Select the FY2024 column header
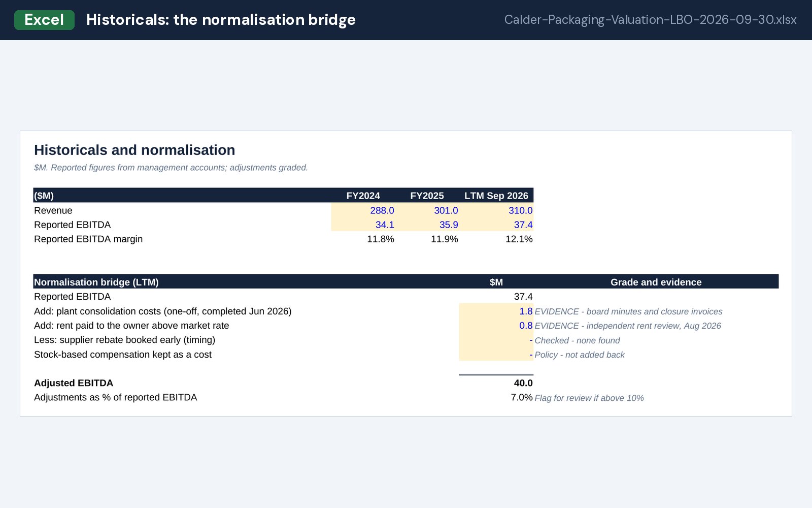Screen dimensions: 812x508 [x=363, y=196]
